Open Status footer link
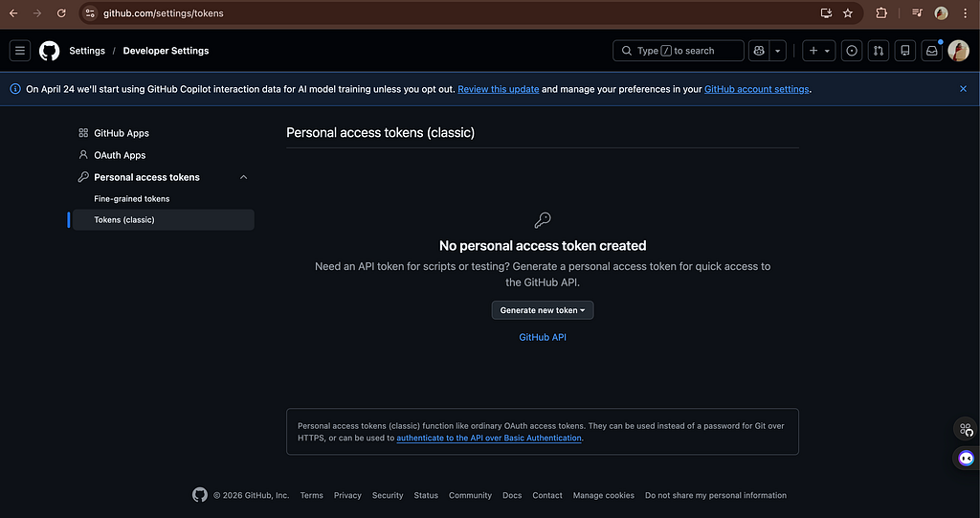The width and height of the screenshot is (980, 518). [x=426, y=495]
